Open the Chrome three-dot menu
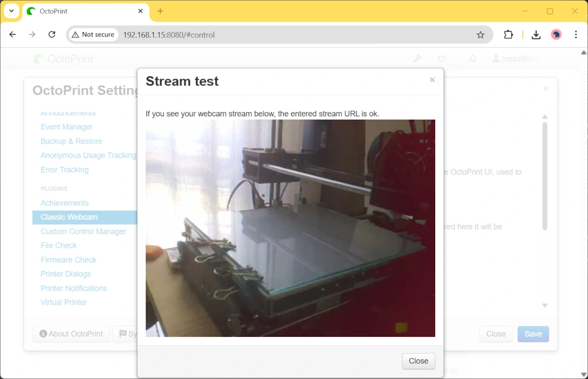 576,35
